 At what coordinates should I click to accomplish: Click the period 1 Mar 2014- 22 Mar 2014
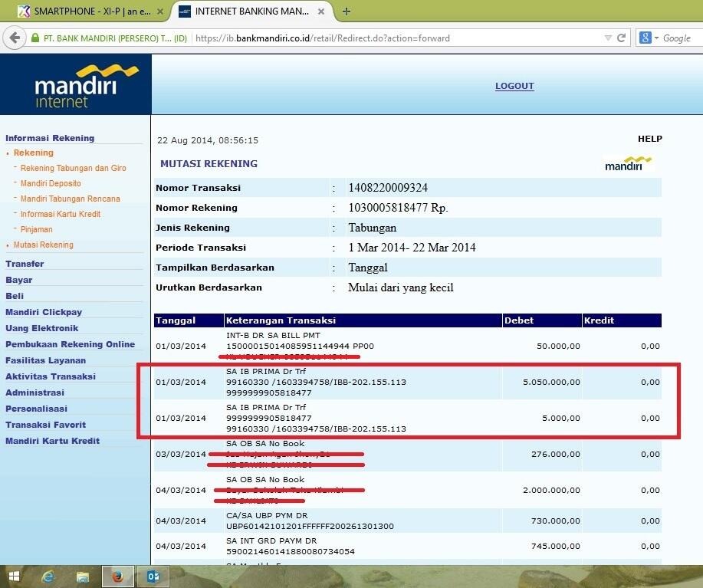coord(412,248)
